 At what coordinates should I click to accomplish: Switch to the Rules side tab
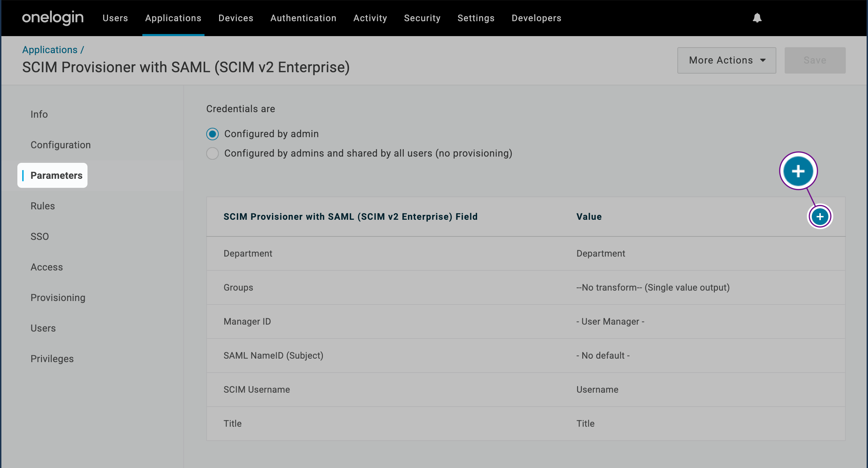(x=43, y=206)
